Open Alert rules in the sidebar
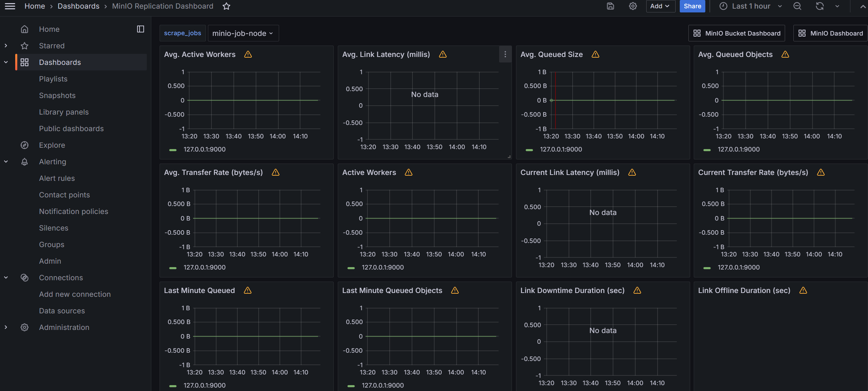This screenshot has width=868, height=391. click(x=57, y=178)
